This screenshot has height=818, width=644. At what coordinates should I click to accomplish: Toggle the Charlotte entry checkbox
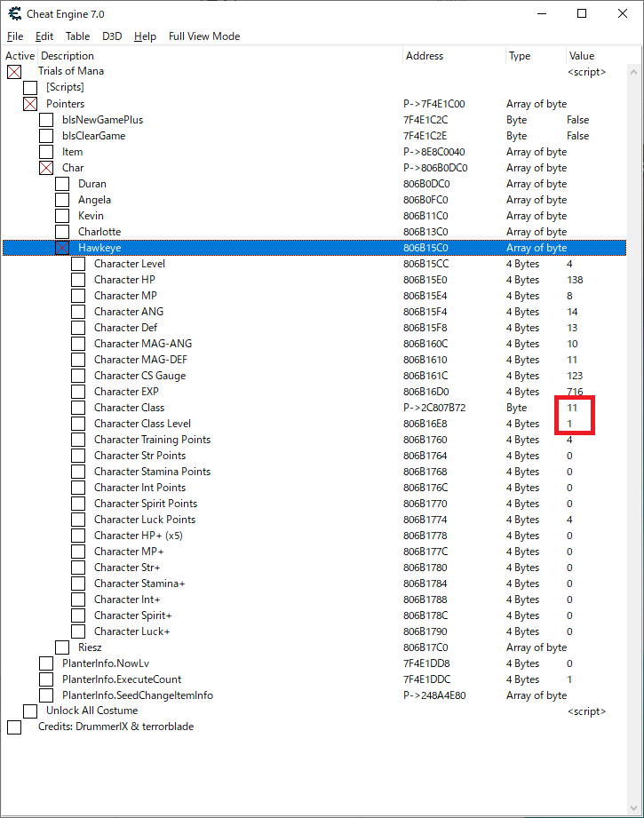coord(62,232)
